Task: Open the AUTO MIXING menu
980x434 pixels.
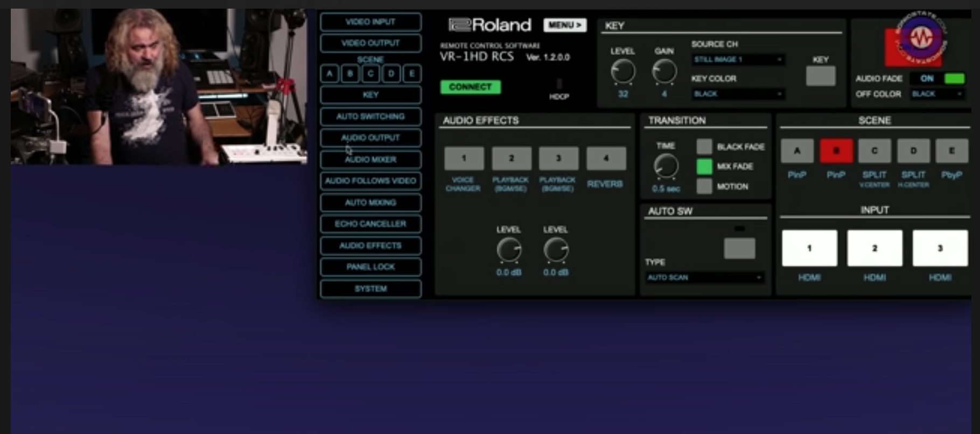Action: pyautogui.click(x=370, y=202)
